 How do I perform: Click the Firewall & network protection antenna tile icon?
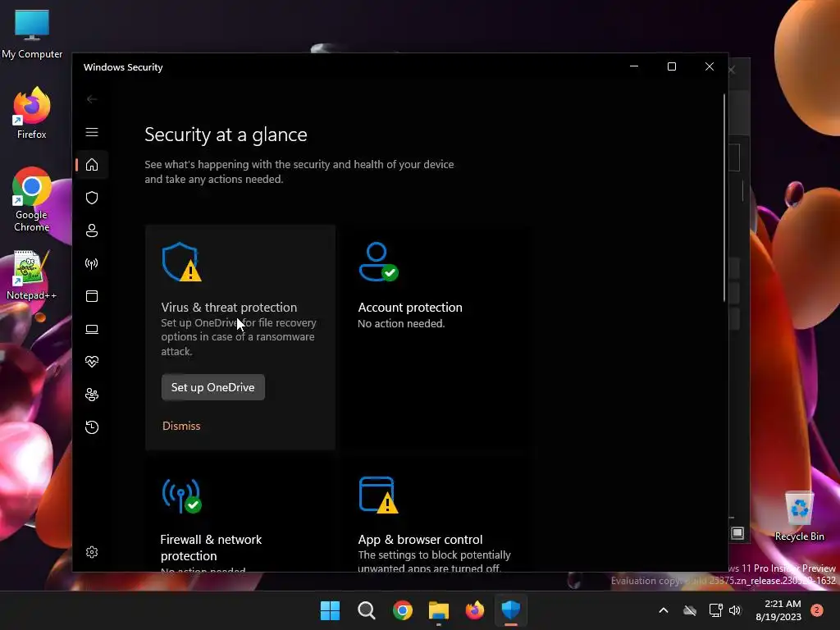point(181,495)
